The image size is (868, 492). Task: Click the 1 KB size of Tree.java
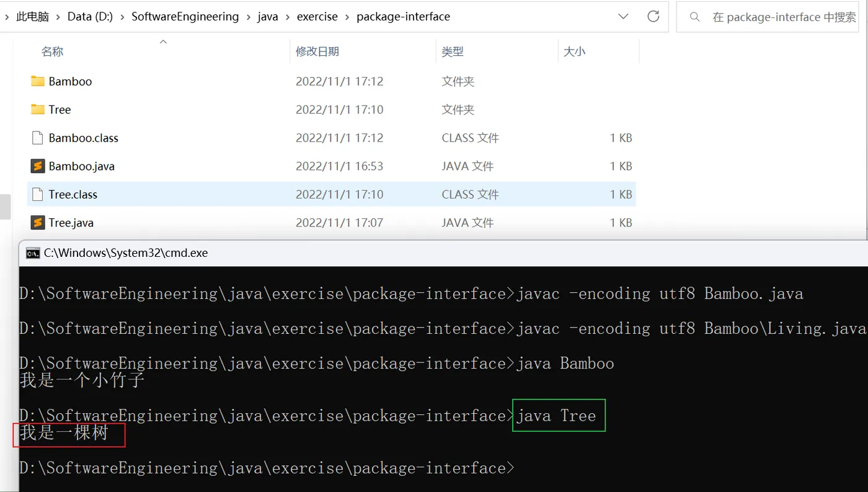[621, 223]
